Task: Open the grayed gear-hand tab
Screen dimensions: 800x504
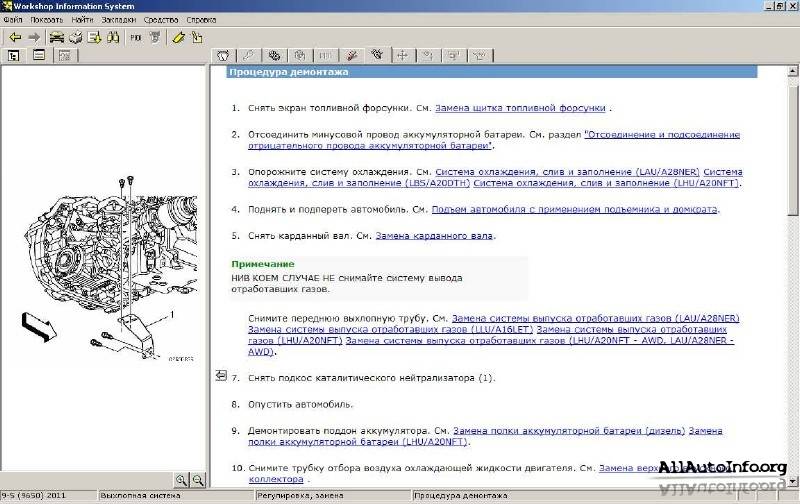Action: click(x=300, y=55)
